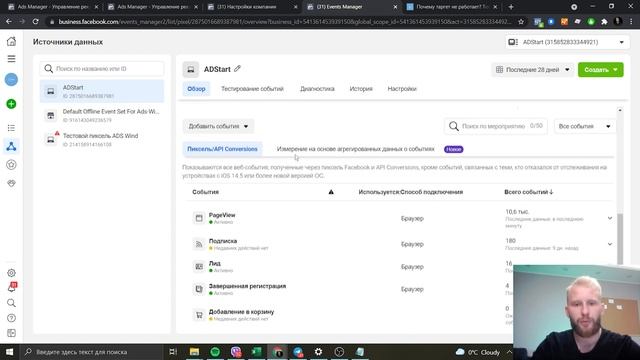Open the partner integrations handshake icon
The image size is (640, 360).
pos(11,183)
